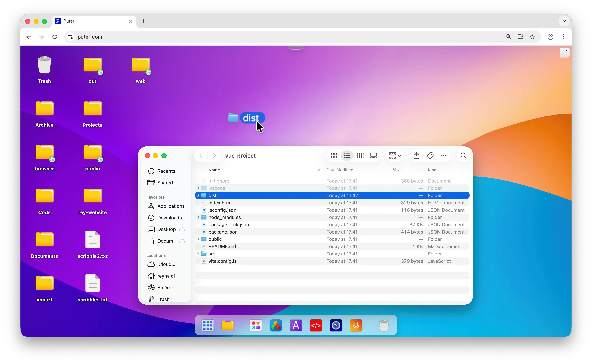The height and width of the screenshot is (364, 592).
Task: Click the tag icon in the vue-project toolbar
Action: click(430, 156)
